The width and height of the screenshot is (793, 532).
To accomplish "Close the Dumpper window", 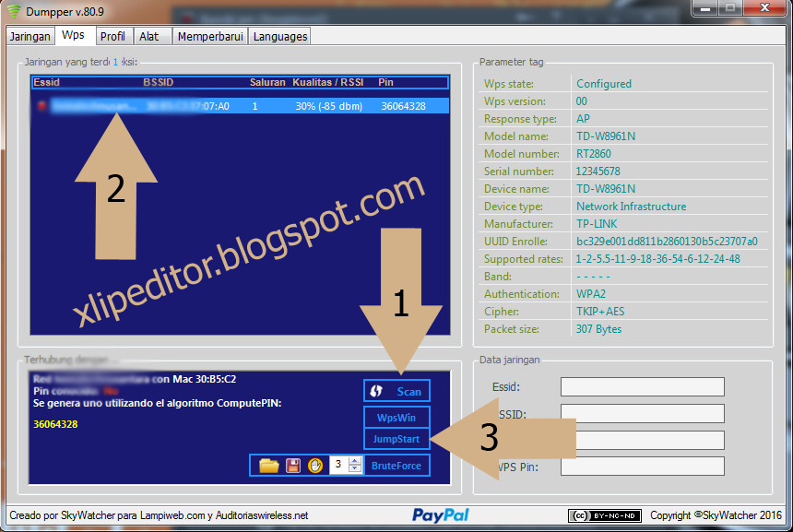I will coord(765,8).
